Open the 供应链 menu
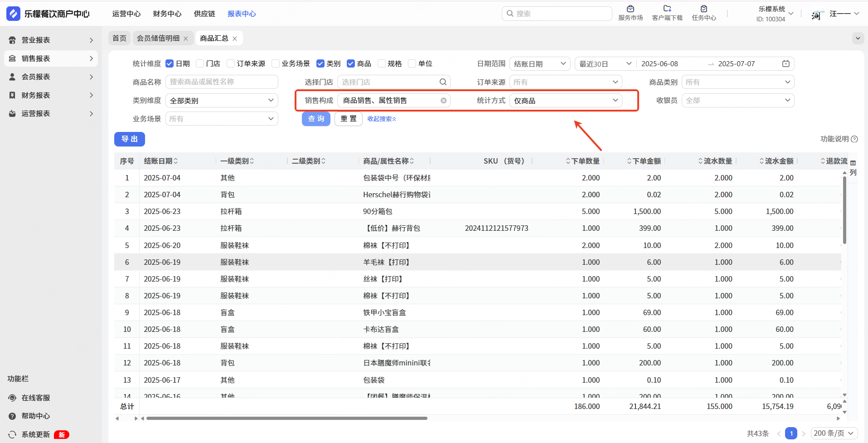The image size is (868, 443). (204, 14)
